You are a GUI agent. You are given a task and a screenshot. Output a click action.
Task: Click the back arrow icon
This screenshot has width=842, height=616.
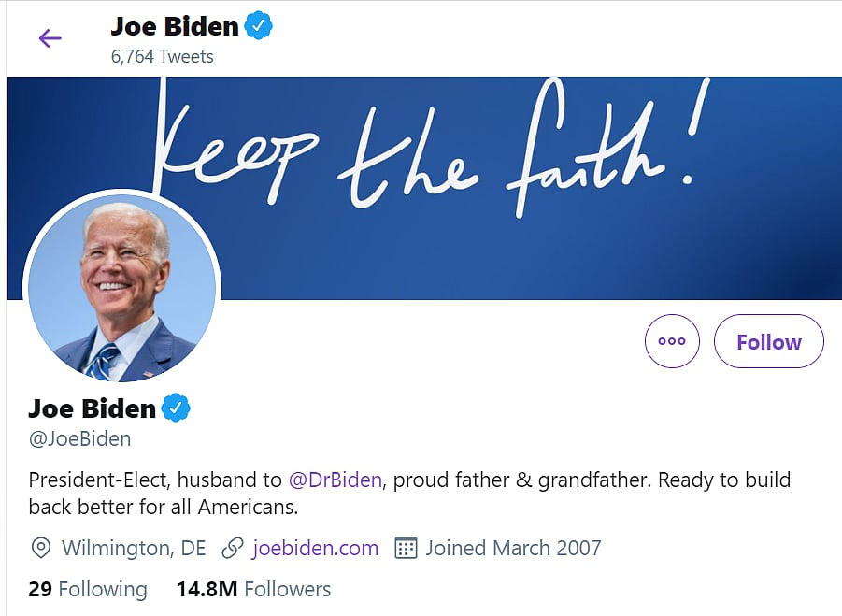50,38
